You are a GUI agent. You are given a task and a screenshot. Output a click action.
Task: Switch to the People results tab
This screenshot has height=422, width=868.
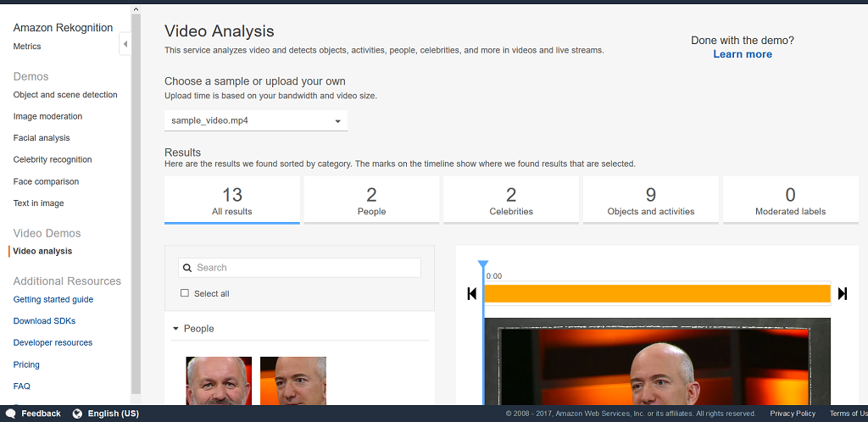(371, 200)
